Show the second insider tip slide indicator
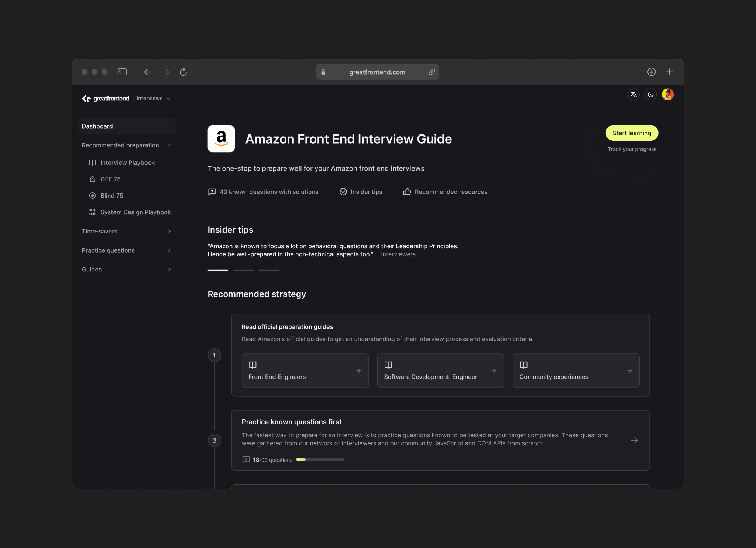 coord(243,270)
